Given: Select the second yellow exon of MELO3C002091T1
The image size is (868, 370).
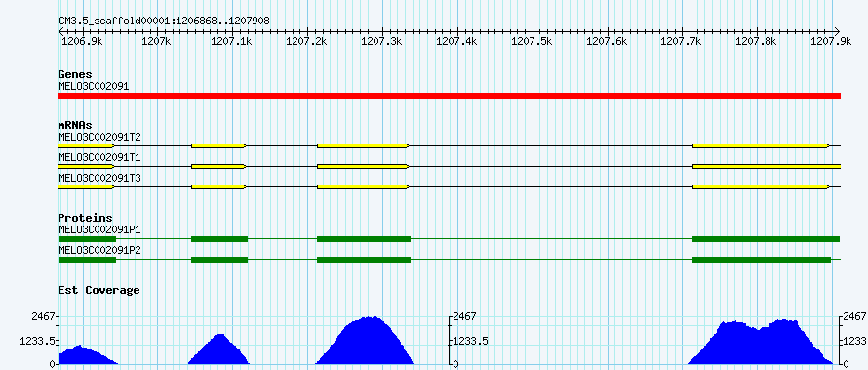Looking at the screenshot, I should [218, 166].
